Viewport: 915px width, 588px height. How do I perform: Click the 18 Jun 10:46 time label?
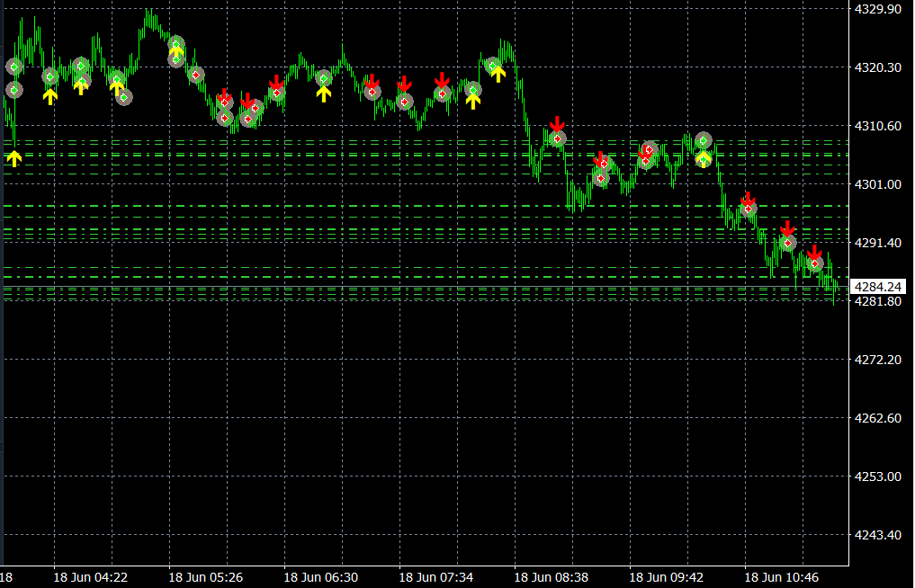tap(781, 577)
